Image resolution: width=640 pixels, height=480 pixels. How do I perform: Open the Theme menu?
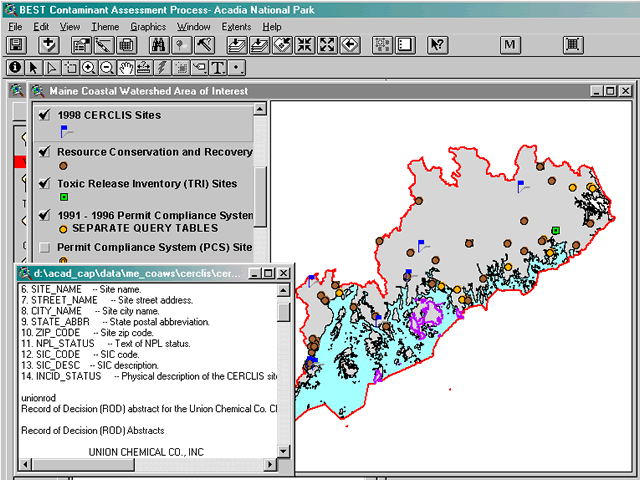click(105, 27)
